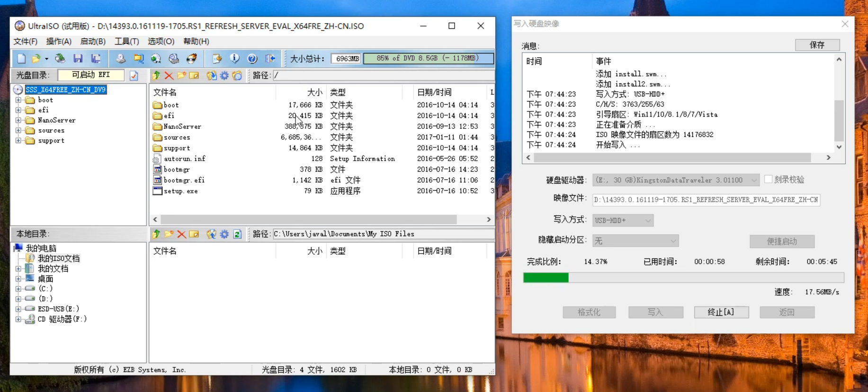Click the New file icon in UltraISO toolbar

pos(21,58)
